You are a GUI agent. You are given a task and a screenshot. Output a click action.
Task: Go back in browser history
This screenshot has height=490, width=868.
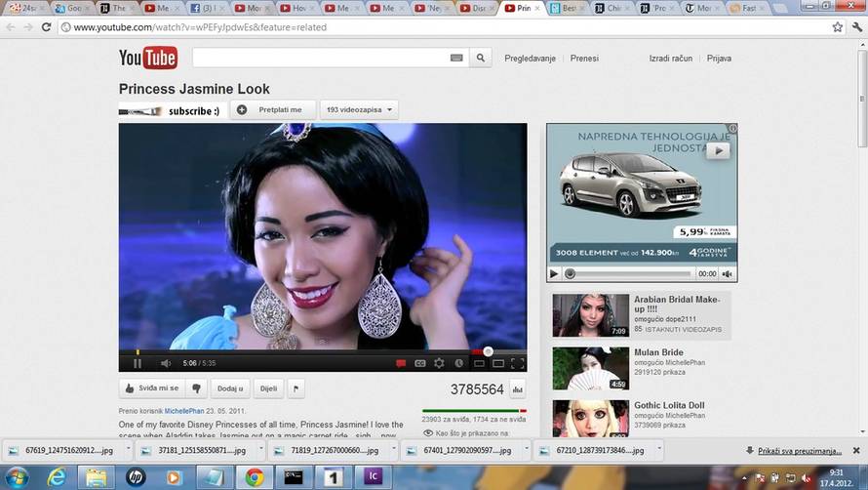tap(11, 27)
